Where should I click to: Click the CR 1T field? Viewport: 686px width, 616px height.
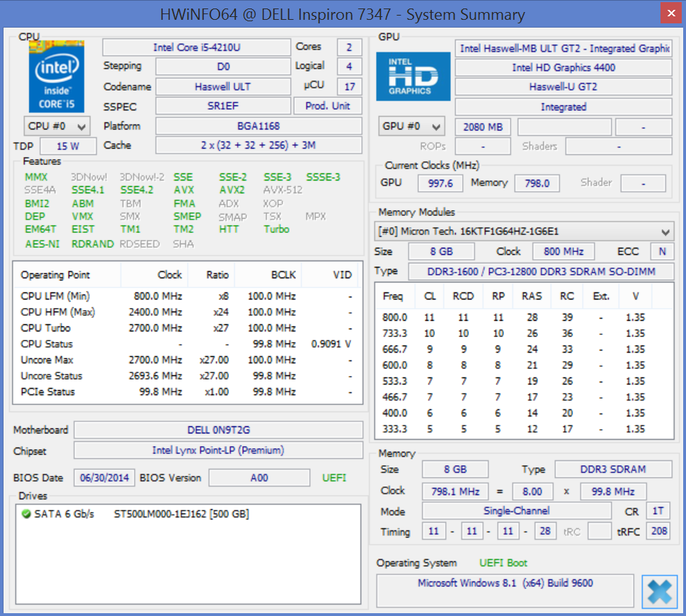658,511
